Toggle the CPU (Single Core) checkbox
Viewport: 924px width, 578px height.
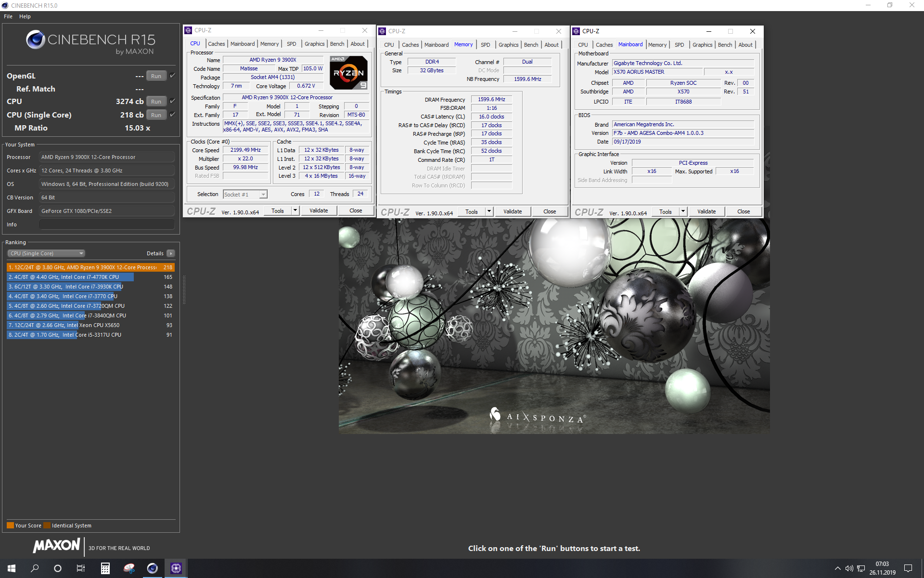pos(172,115)
